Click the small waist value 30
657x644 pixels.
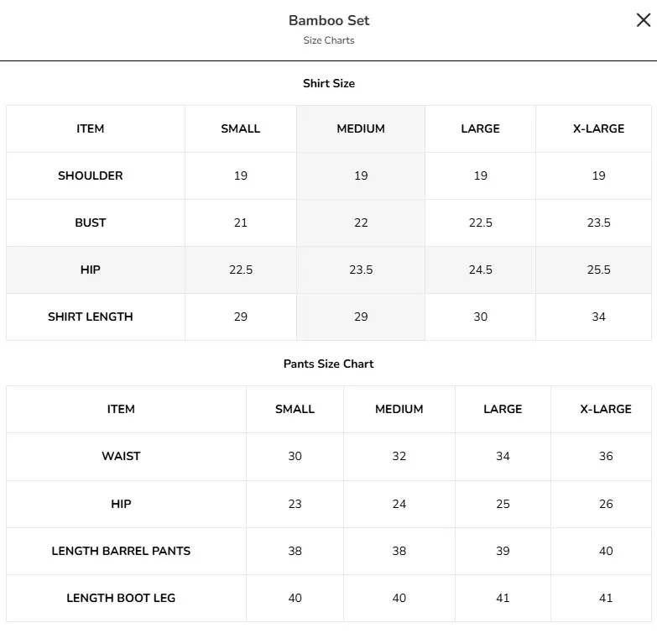coord(295,456)
